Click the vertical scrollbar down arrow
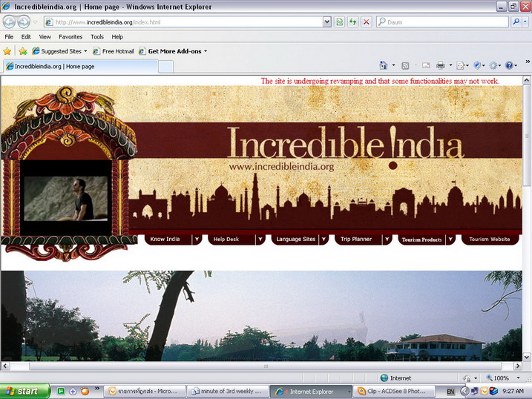 tap(527, 357)
